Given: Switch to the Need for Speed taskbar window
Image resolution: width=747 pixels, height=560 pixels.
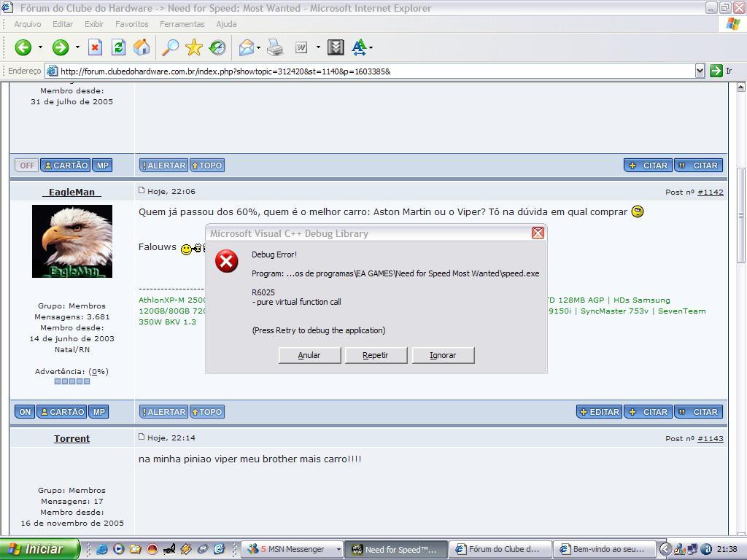Looking at the screenshot, I should [396, 549].
